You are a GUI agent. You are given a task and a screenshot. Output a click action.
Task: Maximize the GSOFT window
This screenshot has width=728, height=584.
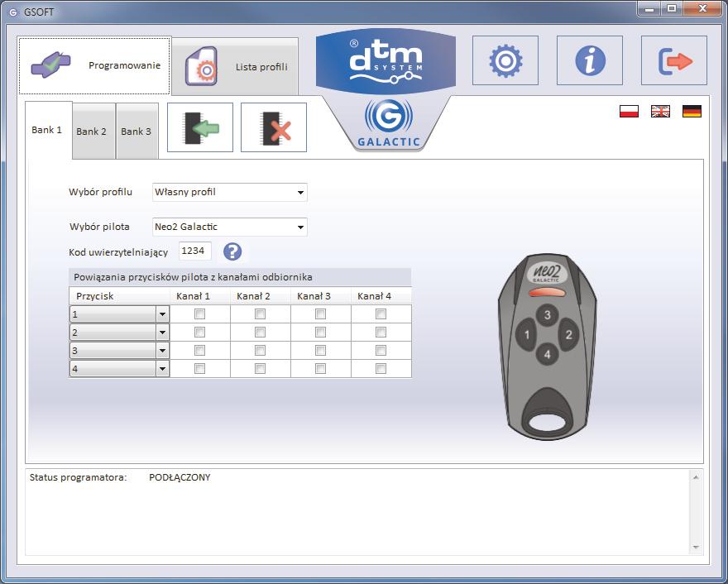672,9
